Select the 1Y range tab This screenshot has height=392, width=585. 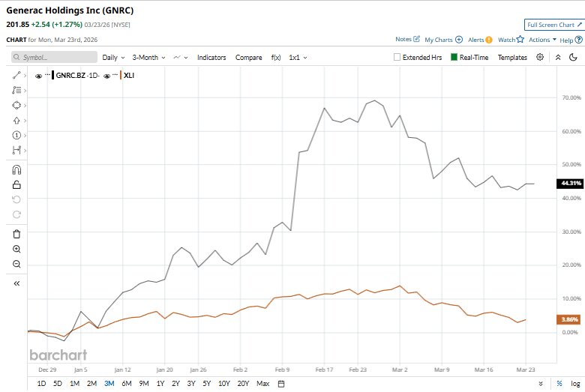(160, 384)
